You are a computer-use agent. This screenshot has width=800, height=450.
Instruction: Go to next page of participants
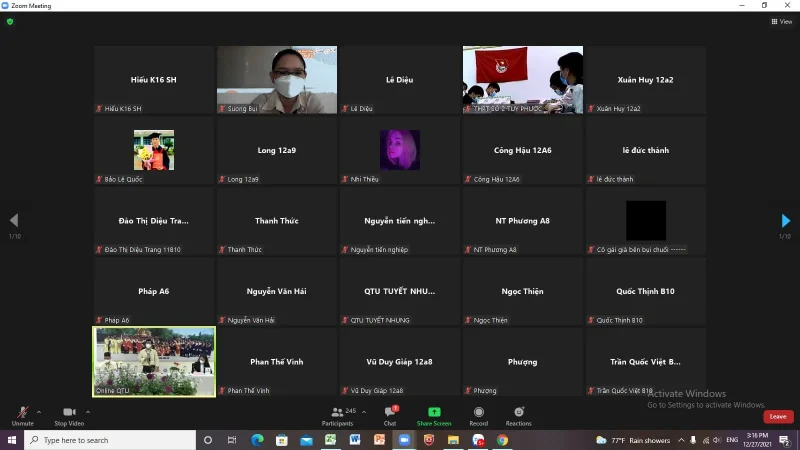point(786,220)
